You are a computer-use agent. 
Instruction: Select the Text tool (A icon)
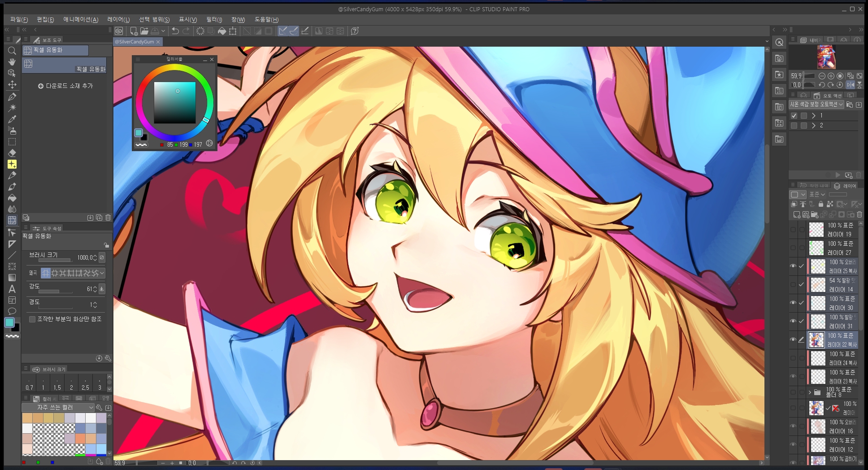tap(12, 289)
